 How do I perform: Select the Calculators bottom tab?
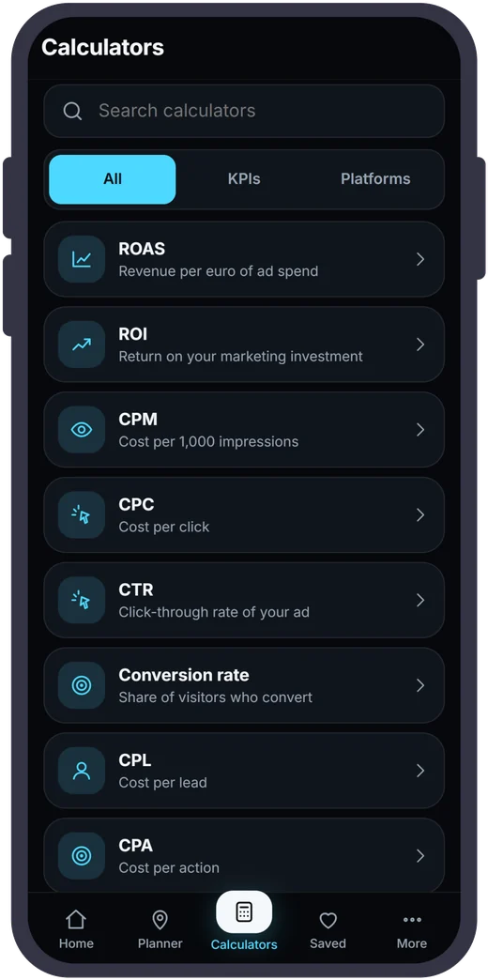[244, 922]
